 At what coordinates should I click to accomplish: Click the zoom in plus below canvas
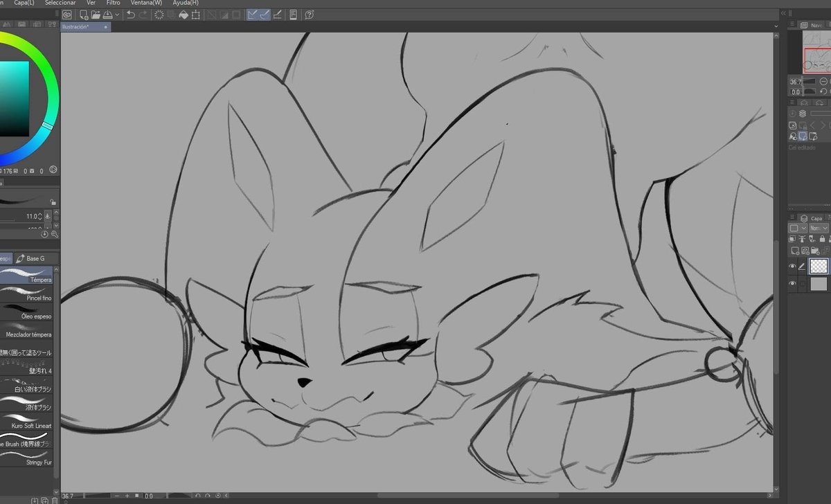pos(127,496)
